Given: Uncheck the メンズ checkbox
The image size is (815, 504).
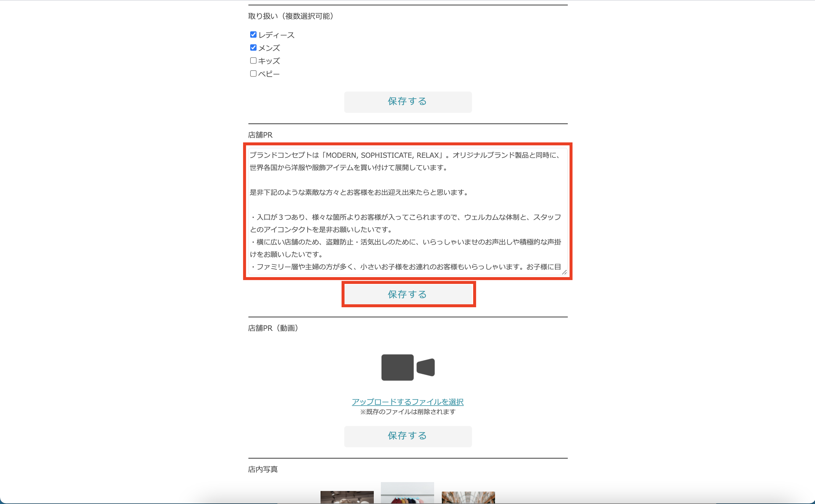Looking at the screenshot, I should tap(253, 47).
